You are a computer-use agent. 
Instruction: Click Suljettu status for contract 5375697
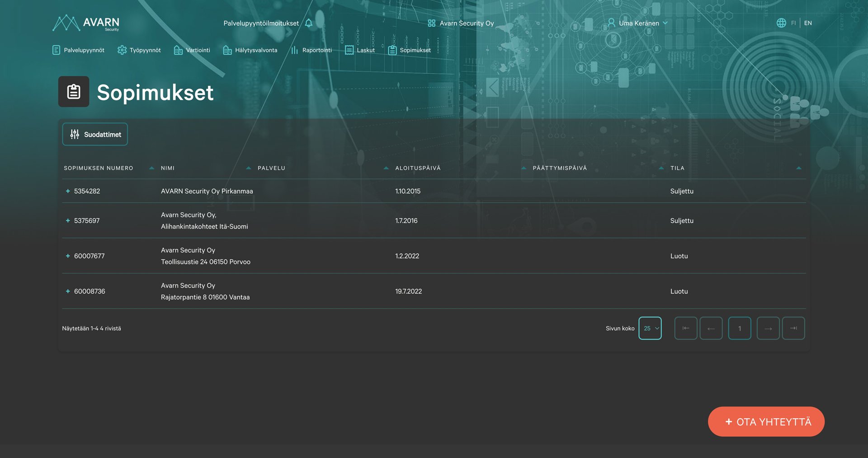682,220
